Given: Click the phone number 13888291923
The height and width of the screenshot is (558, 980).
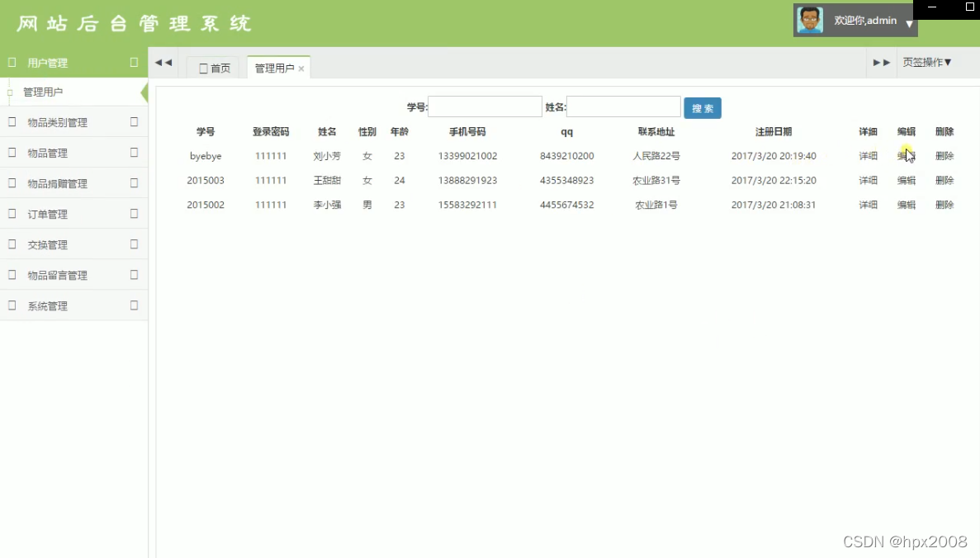Looking at the screenshot, I should pyautogui.click(x=467, y=181).
